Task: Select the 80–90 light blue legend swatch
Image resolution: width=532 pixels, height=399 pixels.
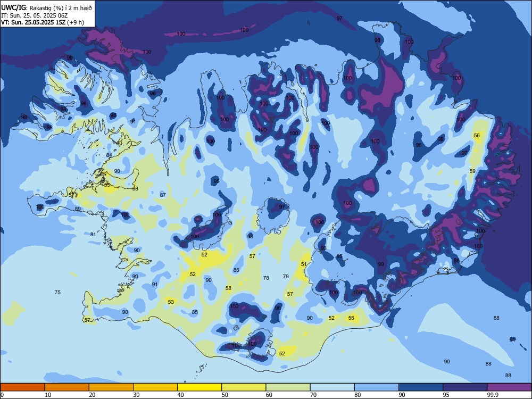Action: [x=377, y=387]
